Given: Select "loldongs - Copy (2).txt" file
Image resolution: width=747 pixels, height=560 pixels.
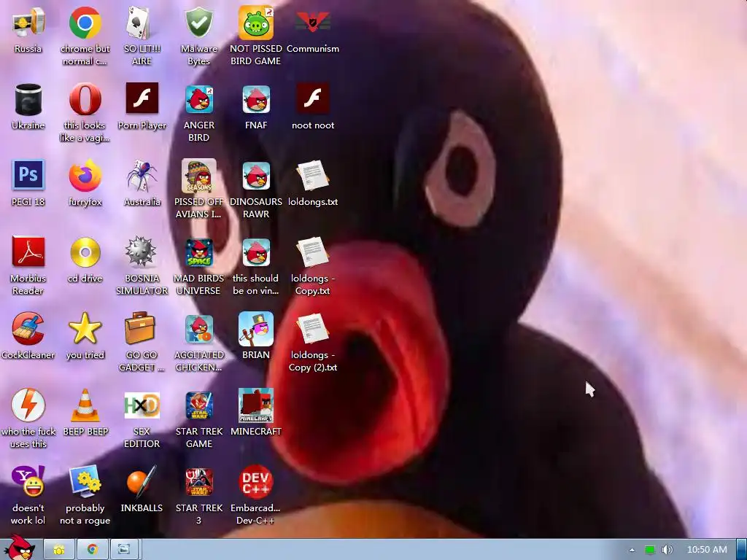Looking at the screenshot, I should coord(312,329).
